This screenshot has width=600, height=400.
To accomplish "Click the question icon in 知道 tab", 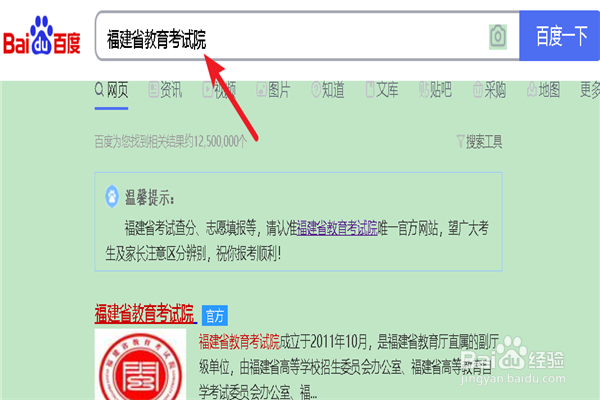I will [x=316, y=90].
